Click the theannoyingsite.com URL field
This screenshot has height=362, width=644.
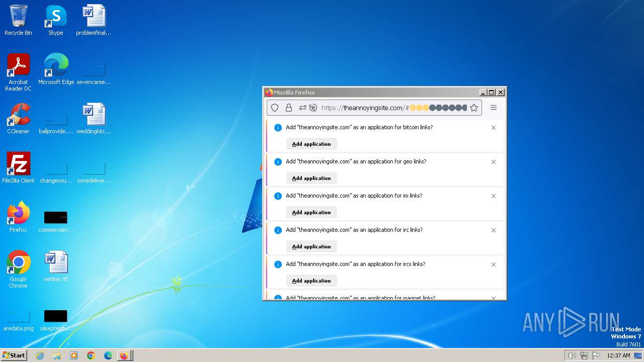374,108
